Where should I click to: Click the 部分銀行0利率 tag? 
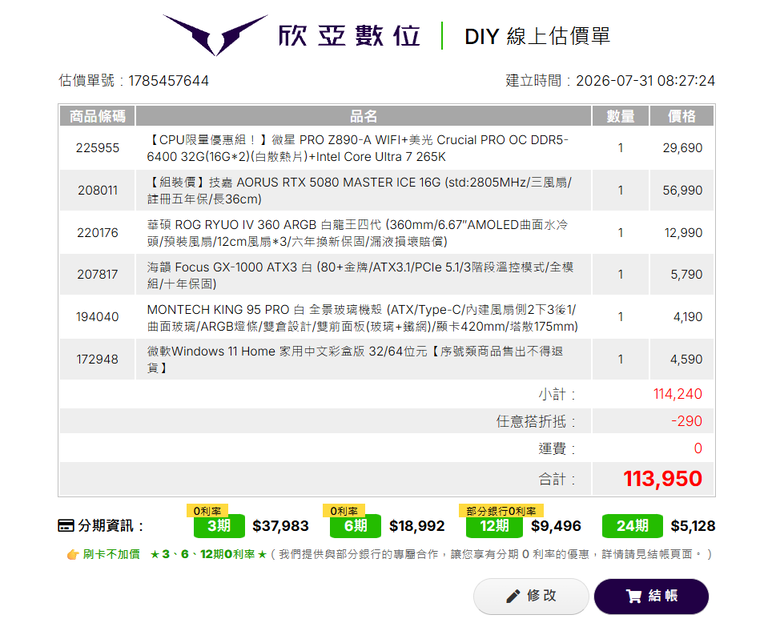(x=501, y=511)
